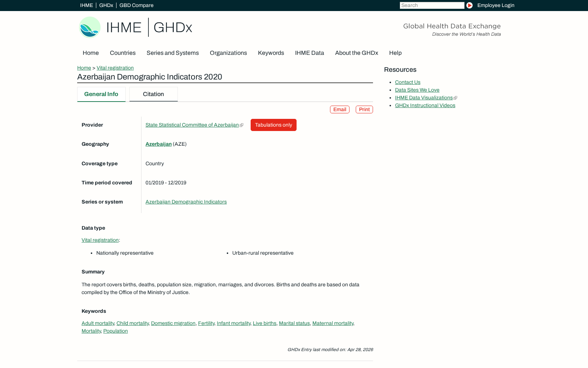This screenshot has height=368, width=588.
Task: Open the Keywords menu item
Action: click(x=271, y=53)
